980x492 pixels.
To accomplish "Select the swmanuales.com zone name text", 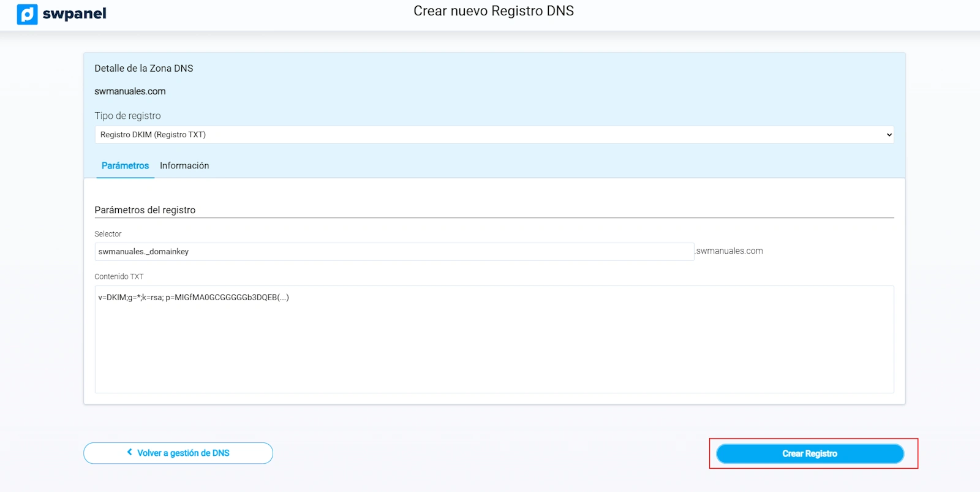I will pos(130,91).
